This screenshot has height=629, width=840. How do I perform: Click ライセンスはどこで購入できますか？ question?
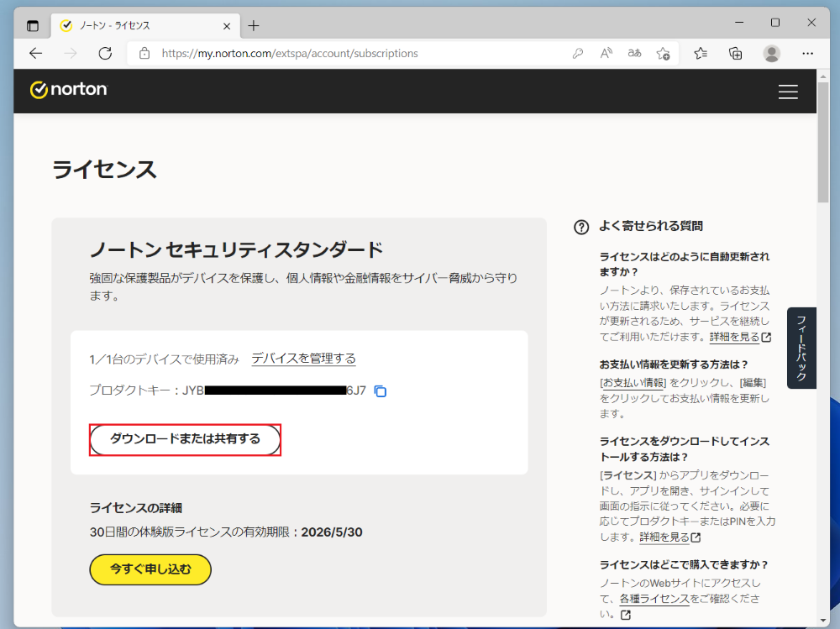684,564
